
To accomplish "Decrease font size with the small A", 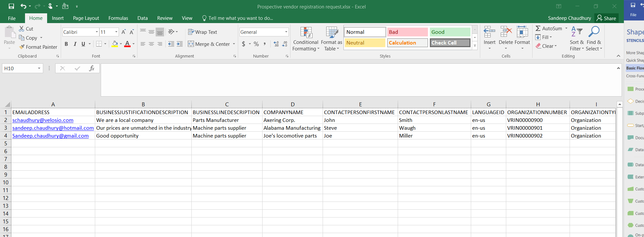I will tap(132, 32).
